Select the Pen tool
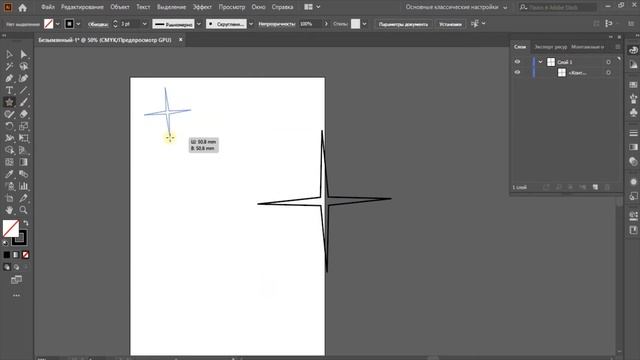The height and width of the screenshot is (360, 640). point(9,78)
